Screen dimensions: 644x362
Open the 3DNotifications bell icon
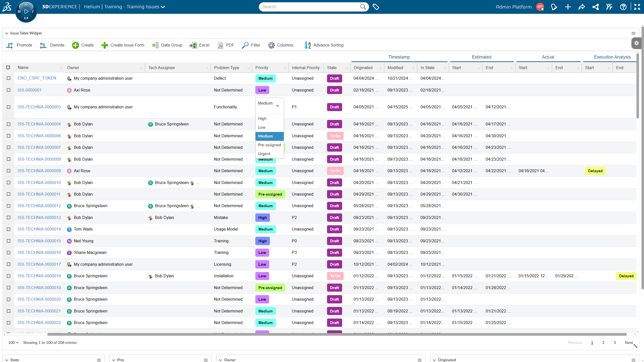(554, 7)
